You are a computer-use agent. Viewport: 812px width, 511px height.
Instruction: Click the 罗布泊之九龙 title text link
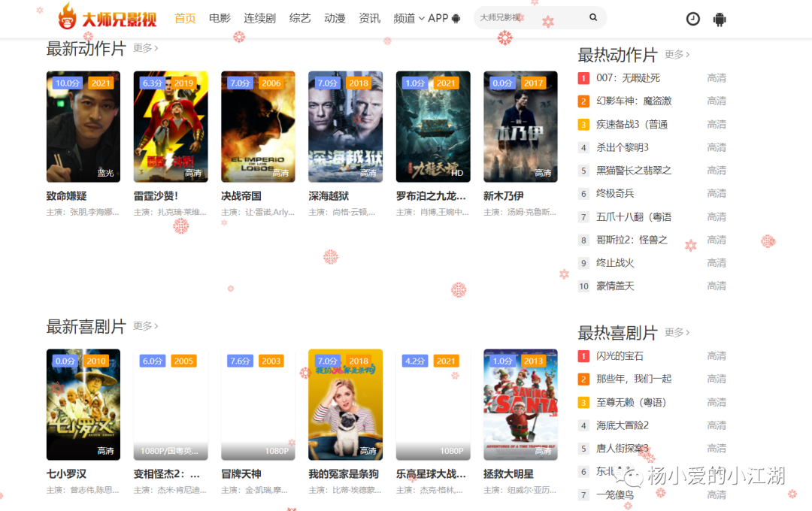click(x=431, y=196)
